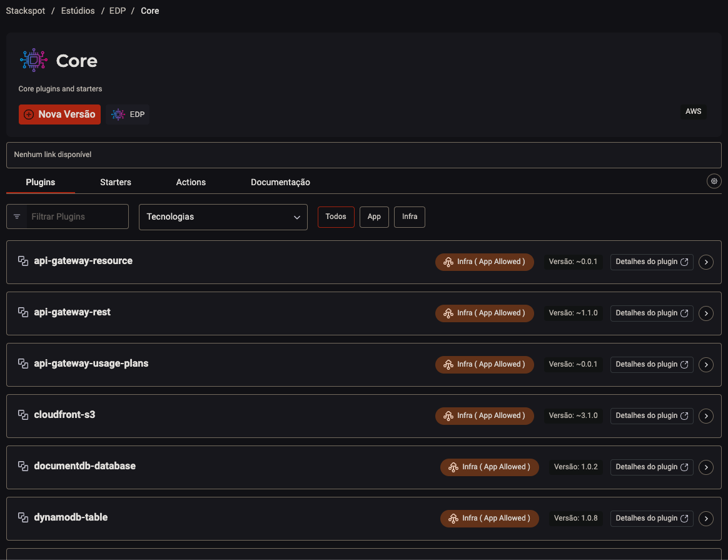Click external link icon for api-gateway-usage-plans details
This screenshot has height=560, width=728.
[x=684, y=365]
